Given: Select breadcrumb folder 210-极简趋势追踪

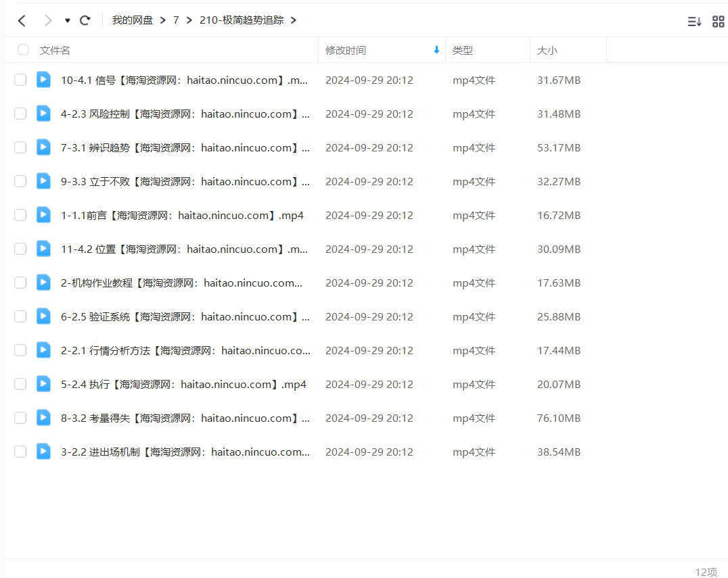Looking at the screenshot, I should pos(242,20).
